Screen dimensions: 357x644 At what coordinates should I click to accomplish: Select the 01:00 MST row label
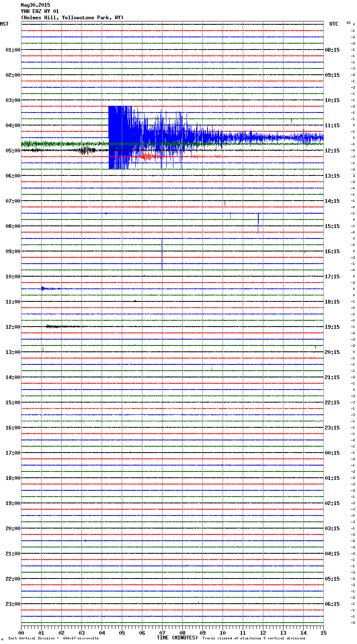click(x=13, y=50)
